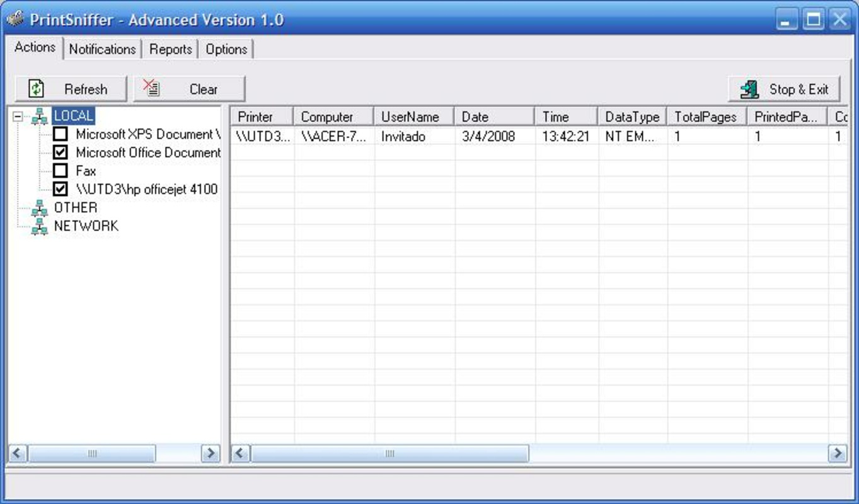The height and width of the screenshot is (504, 859).
Task: Click the DataType column header
Action: [x=633, y=117]
